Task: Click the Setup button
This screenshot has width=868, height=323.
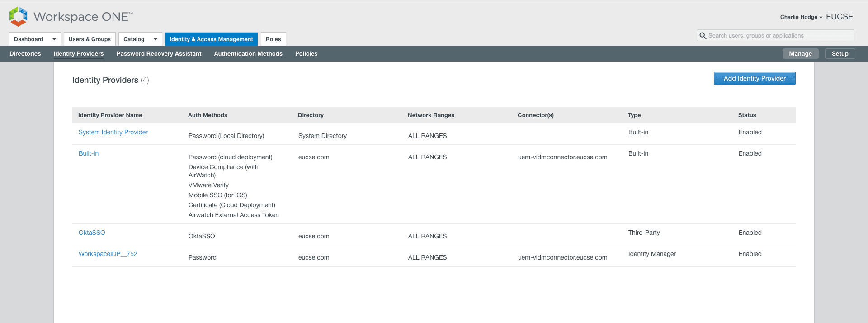Action: [x=840, y=54]
